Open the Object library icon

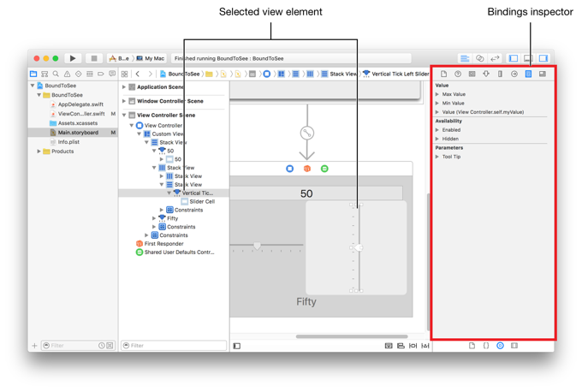click(500, 346)
